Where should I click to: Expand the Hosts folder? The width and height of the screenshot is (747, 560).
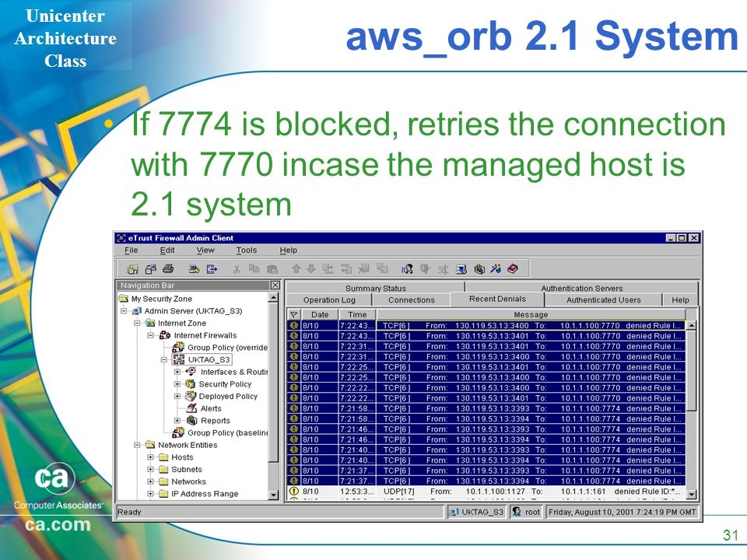pyautogui.click(x=150, y=457)
